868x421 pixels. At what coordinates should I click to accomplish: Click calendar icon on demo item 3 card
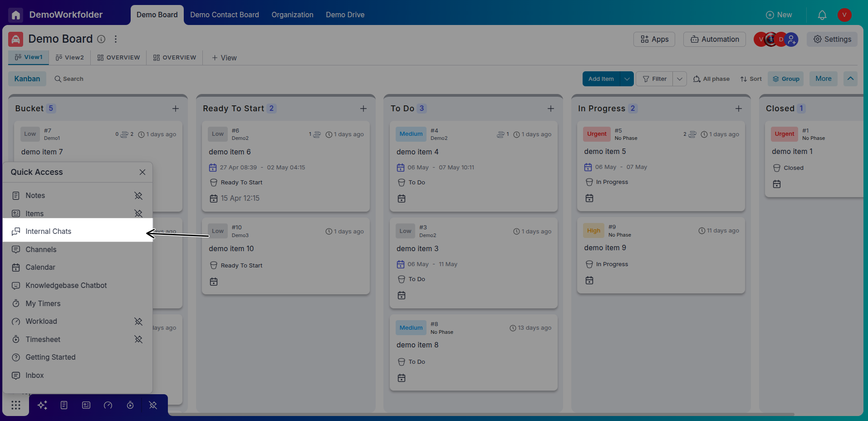(x=402, y=296)
